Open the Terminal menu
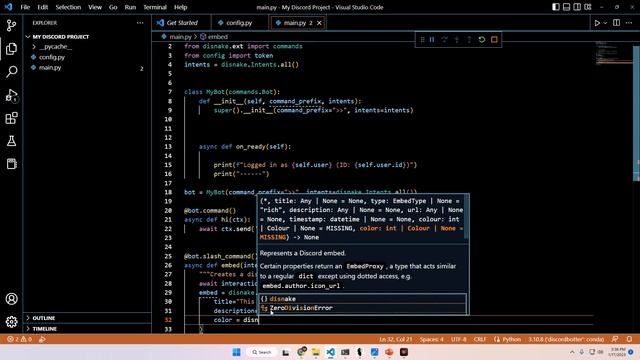 click(x=155, y=7)
